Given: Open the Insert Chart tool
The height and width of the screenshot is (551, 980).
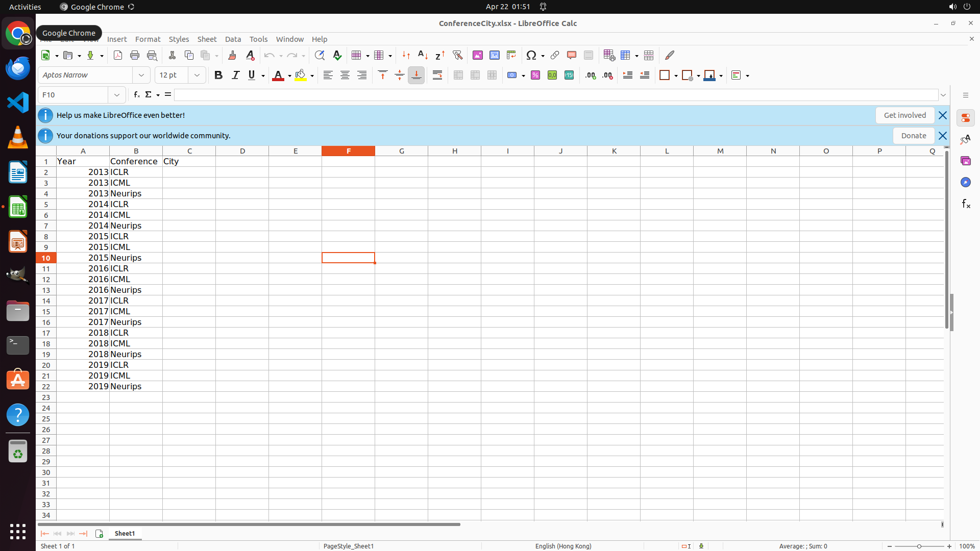Looking at the screenshot, I should [x=494, y=55].
